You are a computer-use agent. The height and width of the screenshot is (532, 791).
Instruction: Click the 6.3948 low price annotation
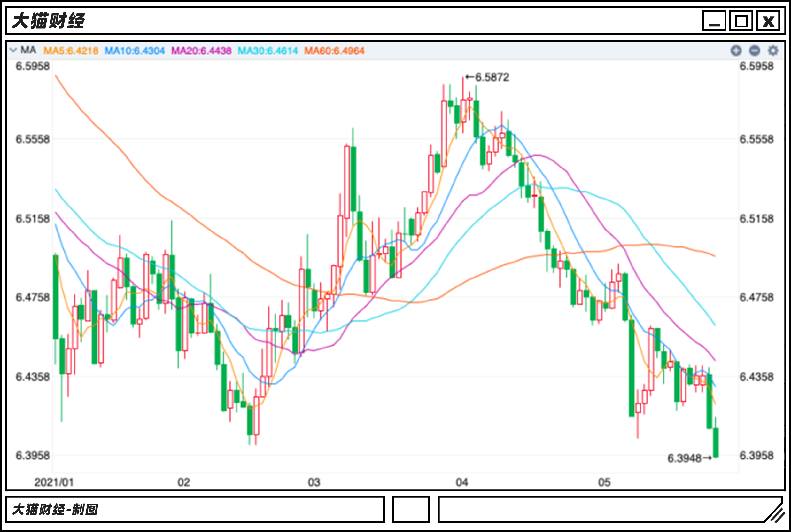684,459
